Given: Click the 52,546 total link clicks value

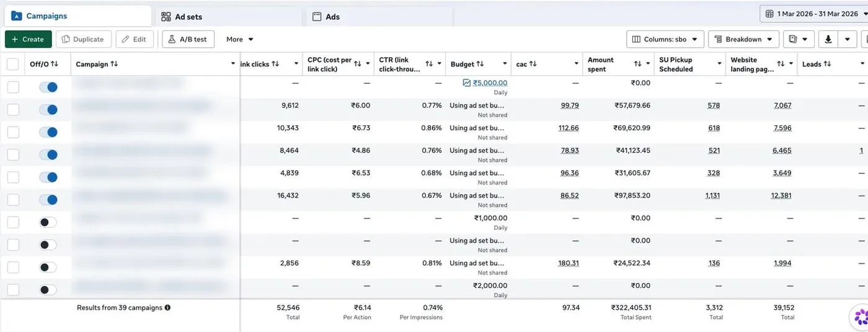Looking at the screenshot, I should [x=288, y=307].
